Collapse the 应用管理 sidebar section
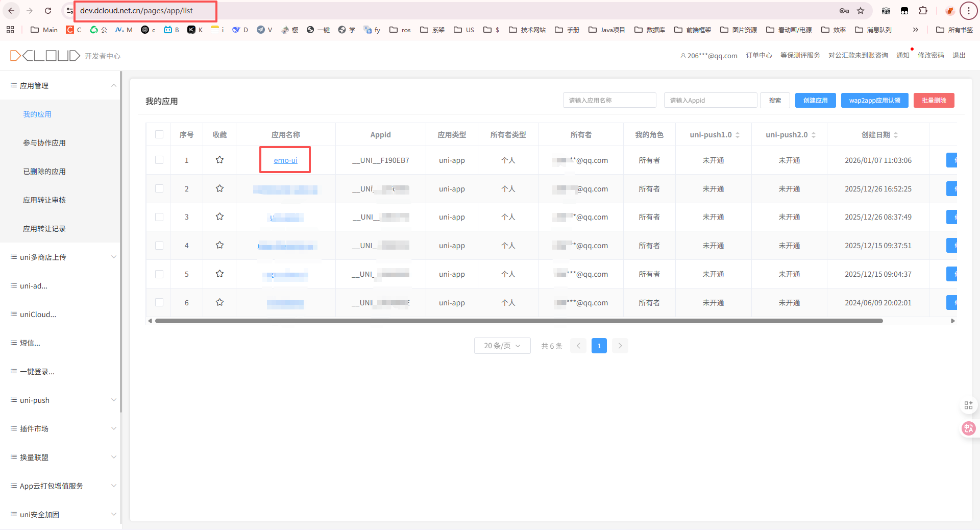 point(113,85)
